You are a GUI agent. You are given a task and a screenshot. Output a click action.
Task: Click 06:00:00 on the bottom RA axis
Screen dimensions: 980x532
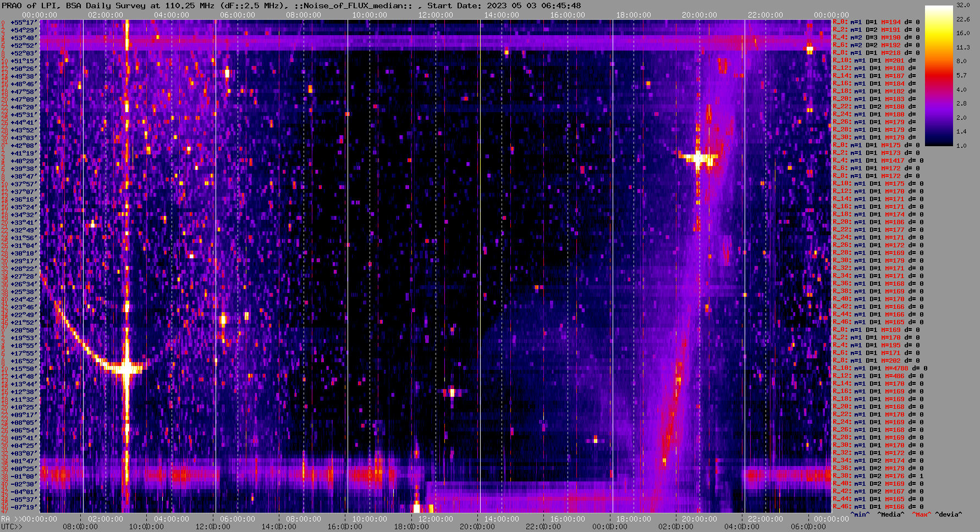238,519
